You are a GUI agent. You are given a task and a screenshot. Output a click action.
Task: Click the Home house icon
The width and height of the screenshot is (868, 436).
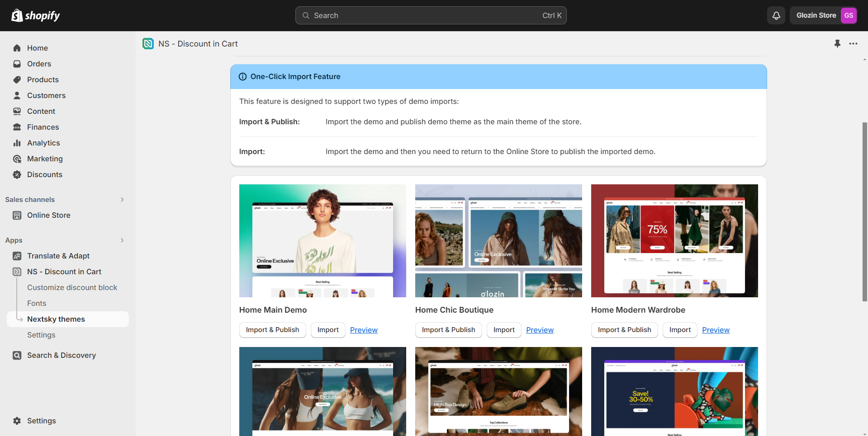tap(17, 48)
